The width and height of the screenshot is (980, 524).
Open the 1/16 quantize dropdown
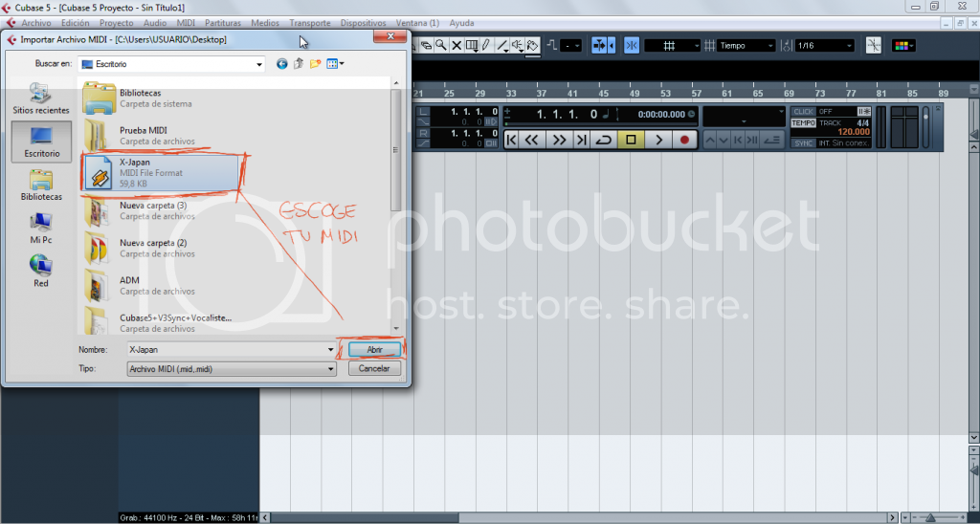824,46
